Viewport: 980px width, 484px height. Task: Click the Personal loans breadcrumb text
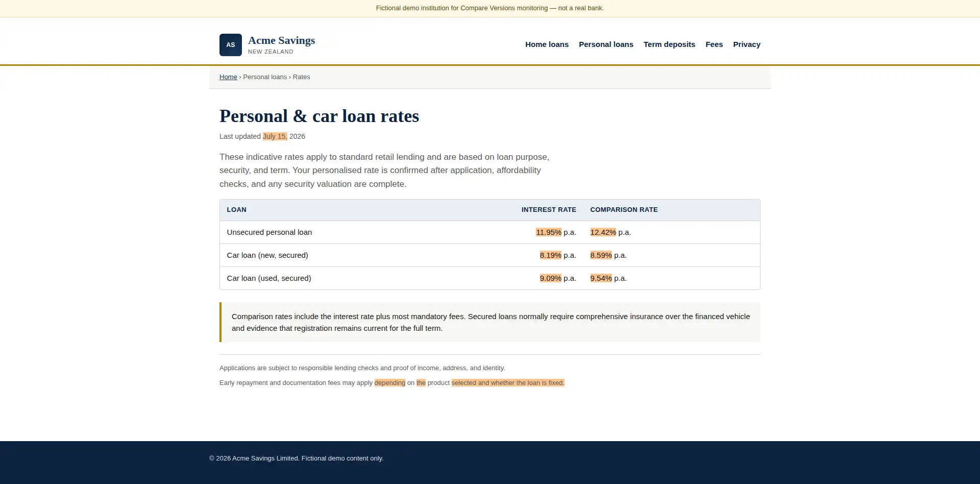(265, 77)
